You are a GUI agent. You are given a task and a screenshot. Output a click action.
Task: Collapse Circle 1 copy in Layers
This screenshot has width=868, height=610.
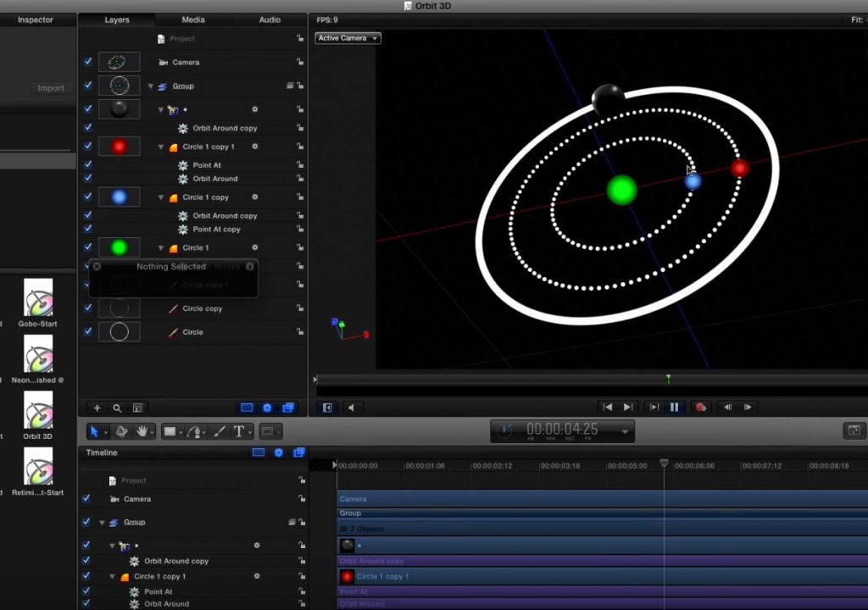pos(160,197)
